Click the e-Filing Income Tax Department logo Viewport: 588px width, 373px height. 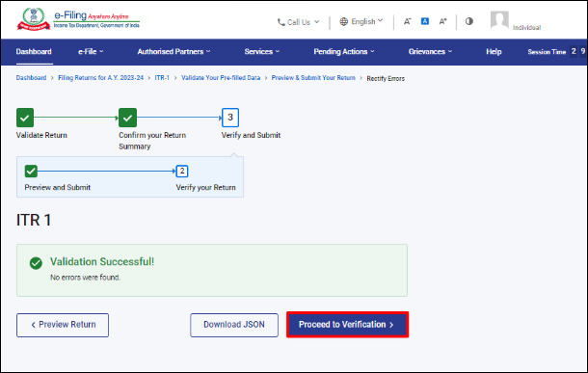point(78,19)
